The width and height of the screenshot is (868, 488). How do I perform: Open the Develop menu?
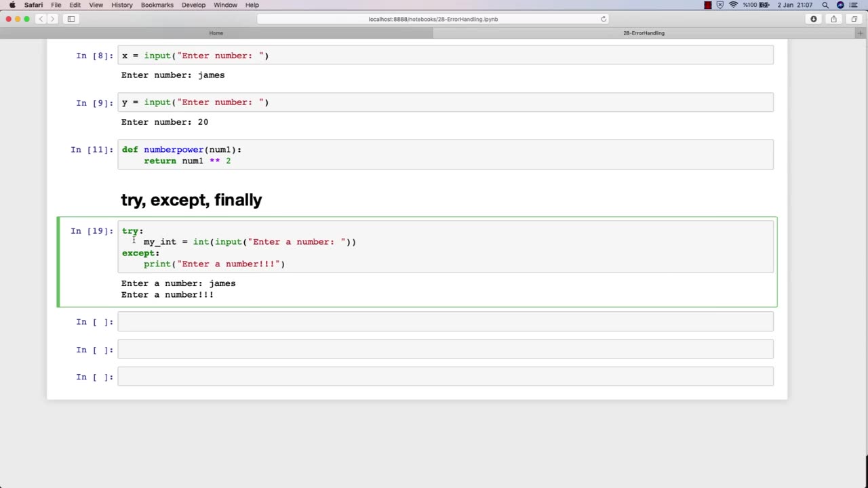pyautogui.click(x=193, y=5)
